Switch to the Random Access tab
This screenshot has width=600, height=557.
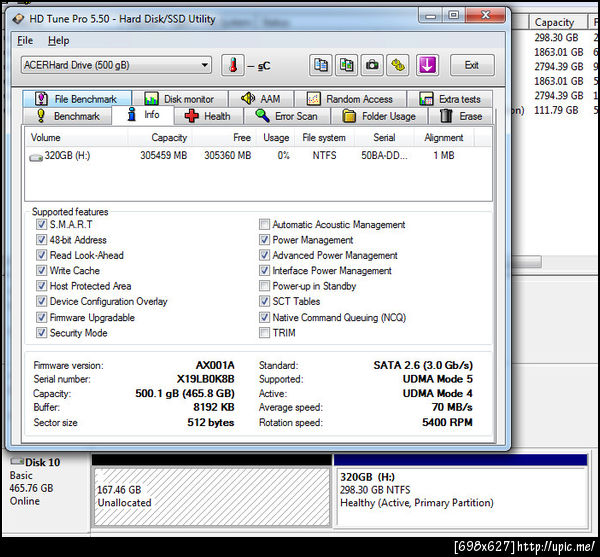click(350, 99)
